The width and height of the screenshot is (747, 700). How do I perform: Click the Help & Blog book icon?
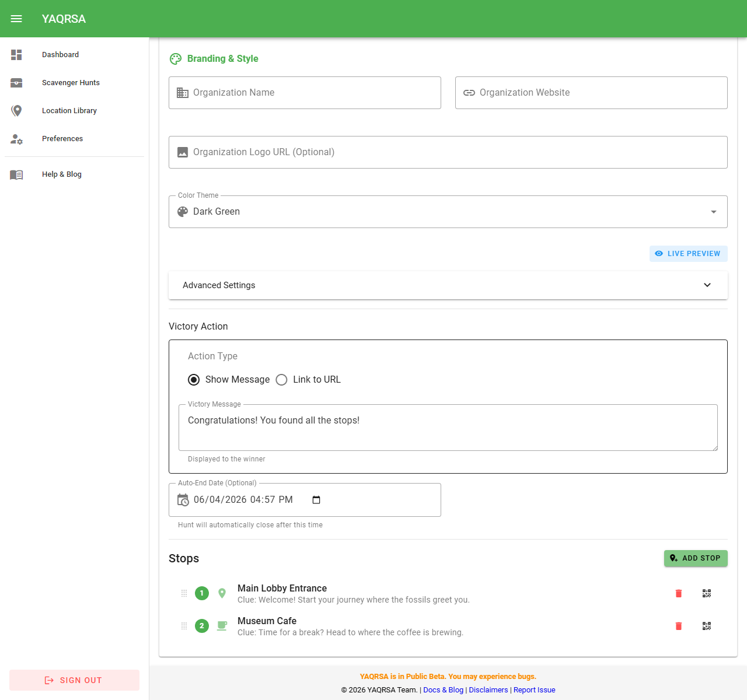coord(16,174)
